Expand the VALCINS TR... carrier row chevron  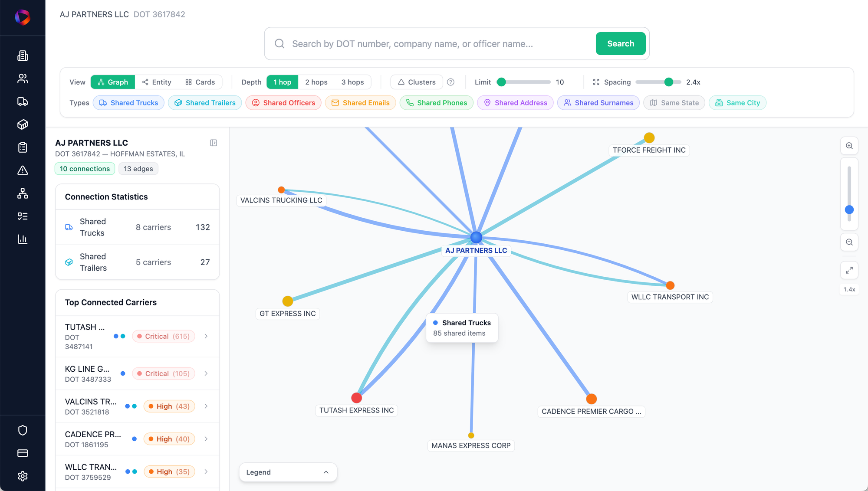pos(206,406)
